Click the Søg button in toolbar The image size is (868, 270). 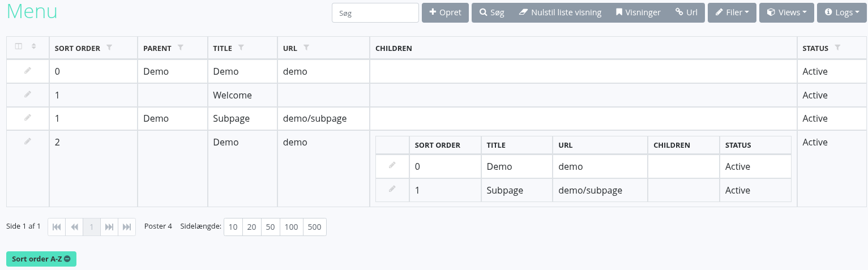(x=492, y=12)
